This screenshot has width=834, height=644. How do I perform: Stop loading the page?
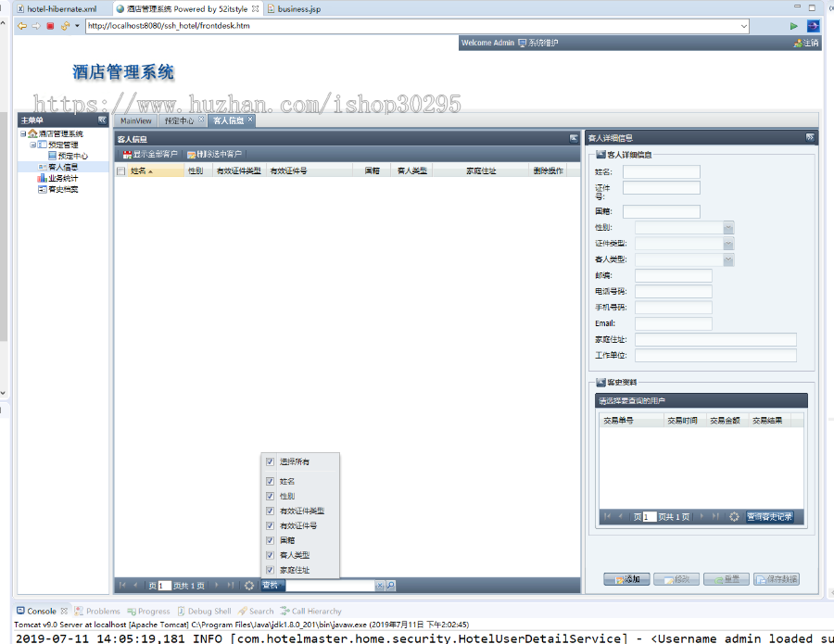pyautogui.click(x=51, y=26)
